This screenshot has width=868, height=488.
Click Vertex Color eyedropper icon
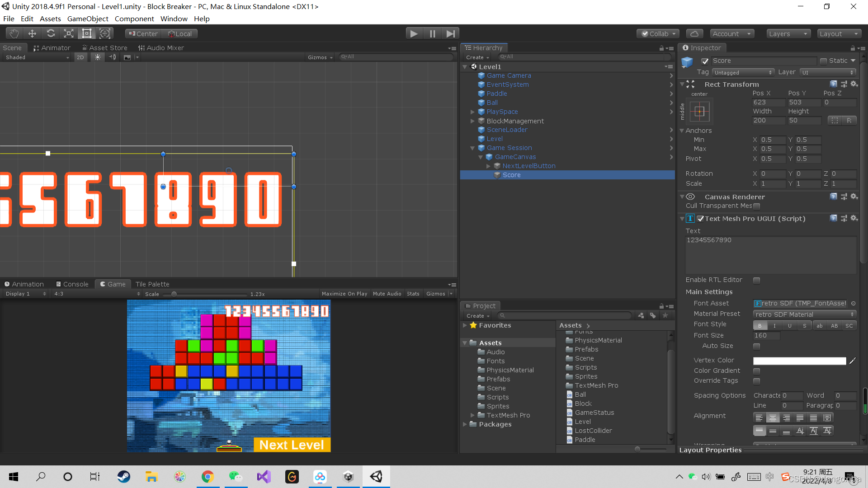pos(853,361)
